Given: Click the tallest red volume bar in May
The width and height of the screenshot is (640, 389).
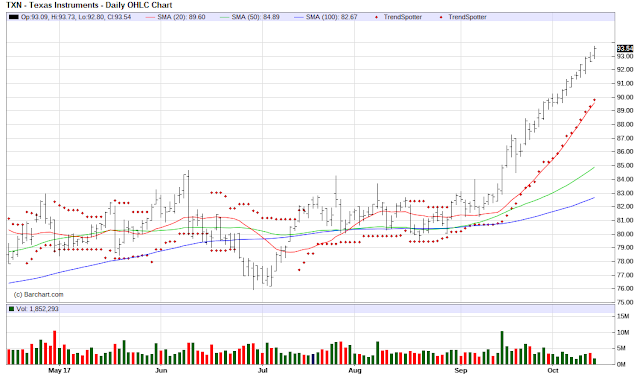Looking at the screenshot, I should [55, 347].
